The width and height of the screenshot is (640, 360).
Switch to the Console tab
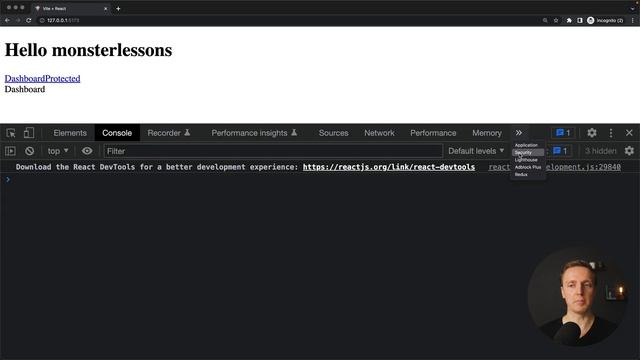pos(117,133)
